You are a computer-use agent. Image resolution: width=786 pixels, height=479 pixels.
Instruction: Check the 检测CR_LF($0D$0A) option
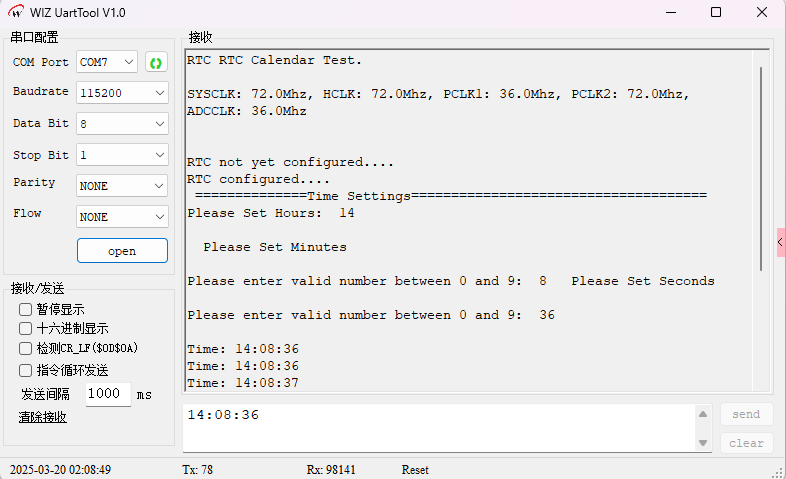[26, 348]
